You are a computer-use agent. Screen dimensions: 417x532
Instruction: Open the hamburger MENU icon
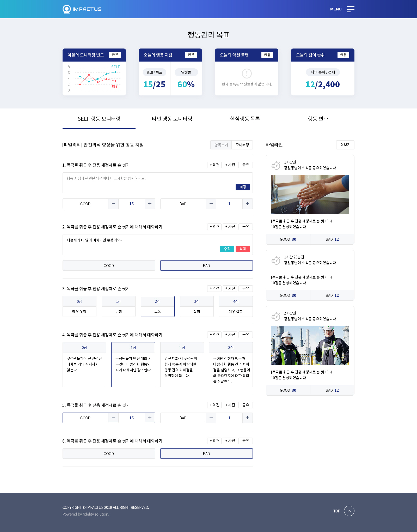click(x=350, y=9)
